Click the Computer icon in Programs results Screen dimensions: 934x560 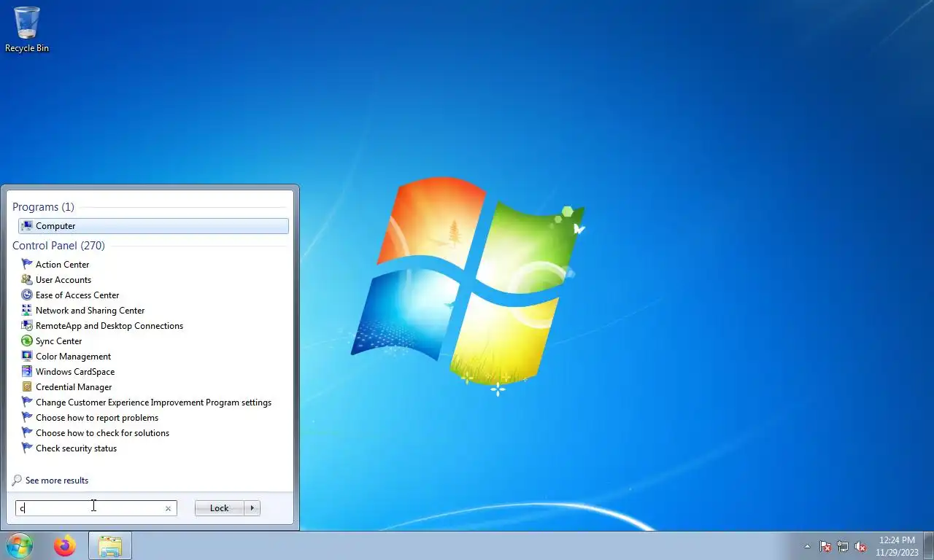pyautogui.click(x=27, y=226)
